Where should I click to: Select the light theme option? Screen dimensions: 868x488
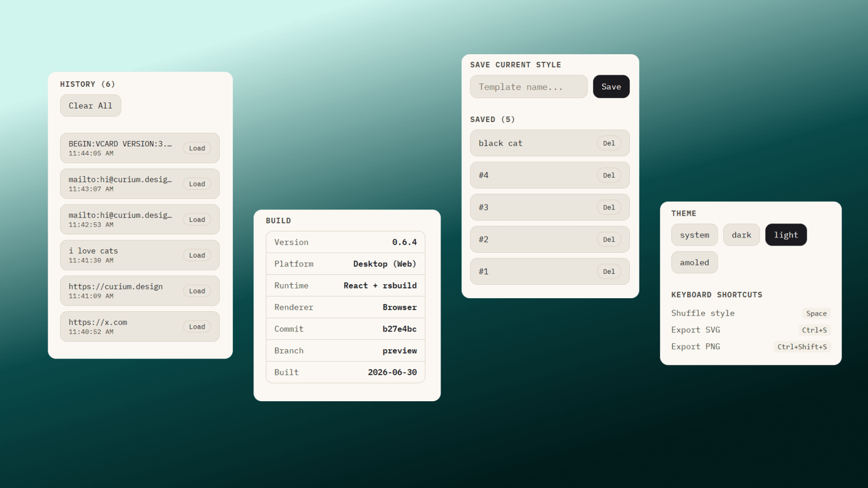pos(786,235)
